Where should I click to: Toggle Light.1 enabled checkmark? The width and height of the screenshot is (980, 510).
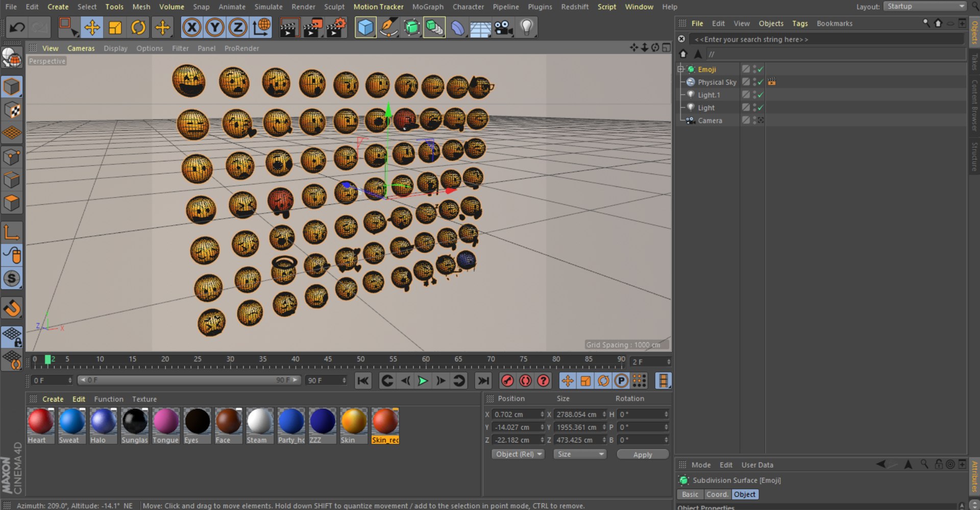click(761, 95)
